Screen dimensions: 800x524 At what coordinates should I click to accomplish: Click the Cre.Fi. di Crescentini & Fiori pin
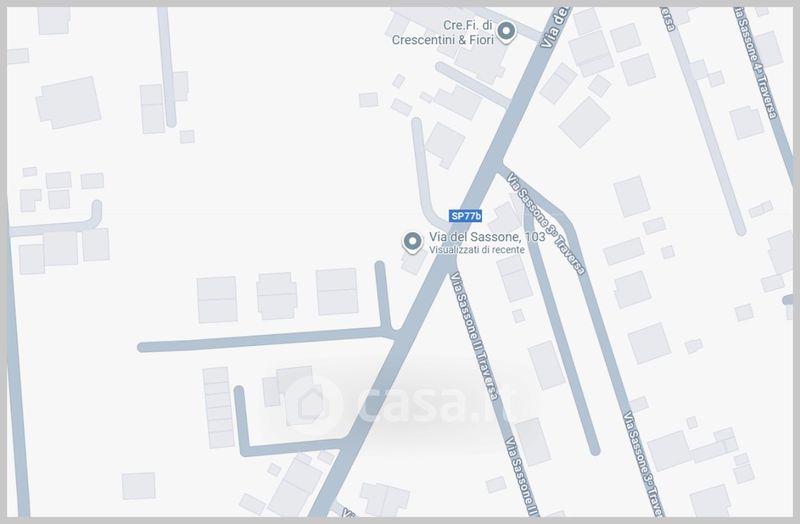pyautogui.click(x=506, y=32)
